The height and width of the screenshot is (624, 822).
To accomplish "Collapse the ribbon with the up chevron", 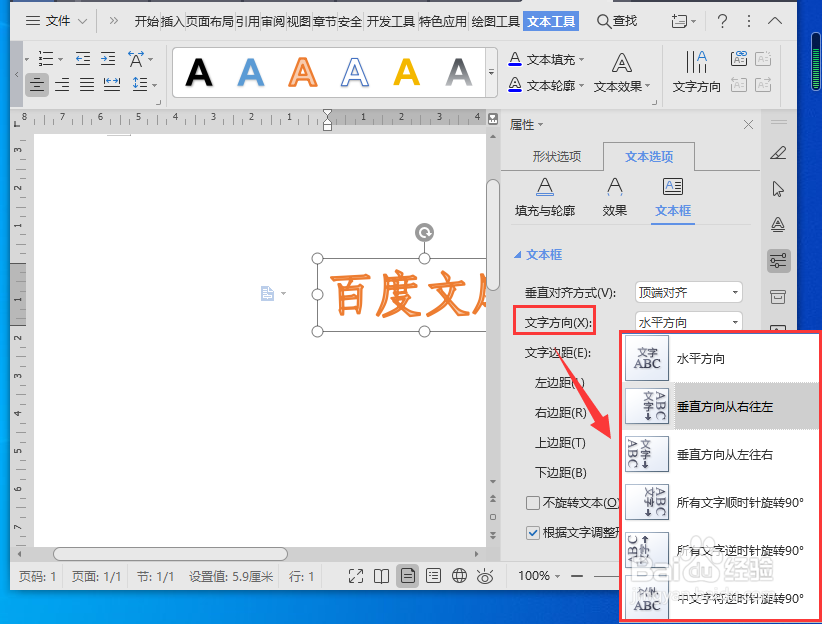I will click(775, 21).
